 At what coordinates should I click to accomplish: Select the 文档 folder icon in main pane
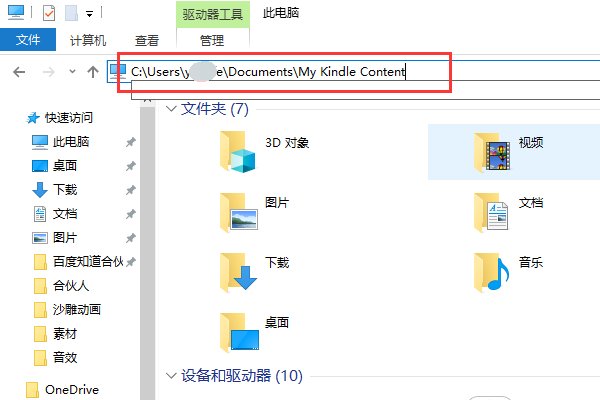491,212
